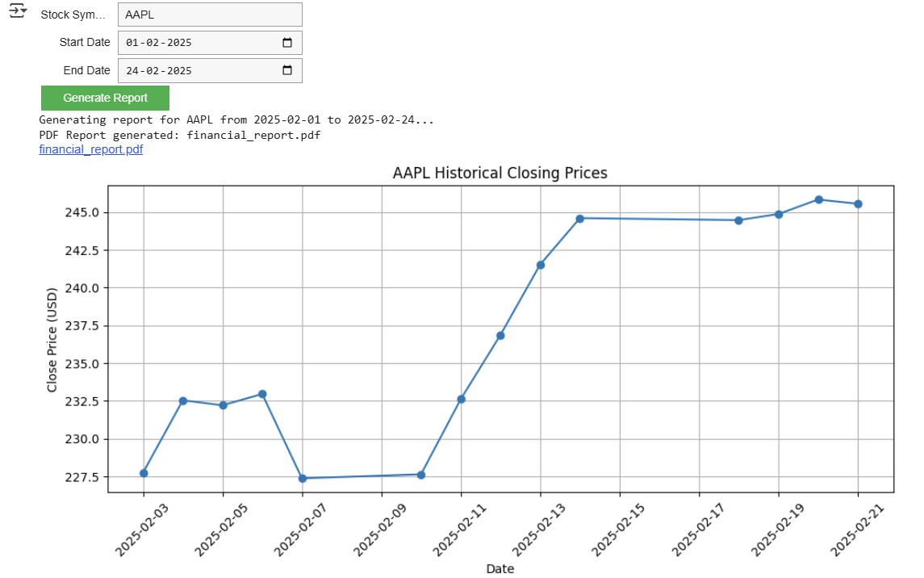Click the 2025-02-09 x-axis date label

point(379,530)
